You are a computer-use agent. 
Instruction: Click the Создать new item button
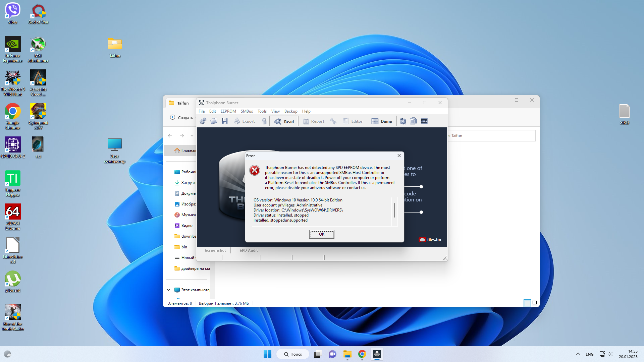[182, 118]
